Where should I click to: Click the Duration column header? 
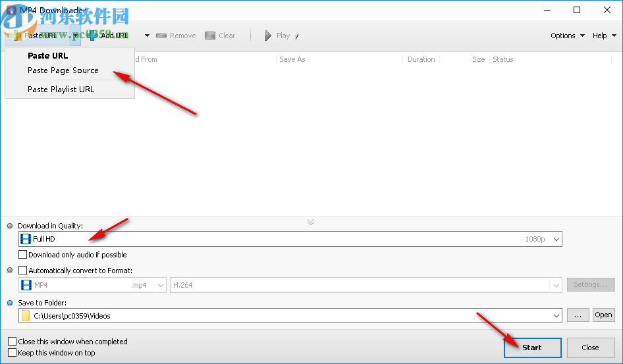421,59
